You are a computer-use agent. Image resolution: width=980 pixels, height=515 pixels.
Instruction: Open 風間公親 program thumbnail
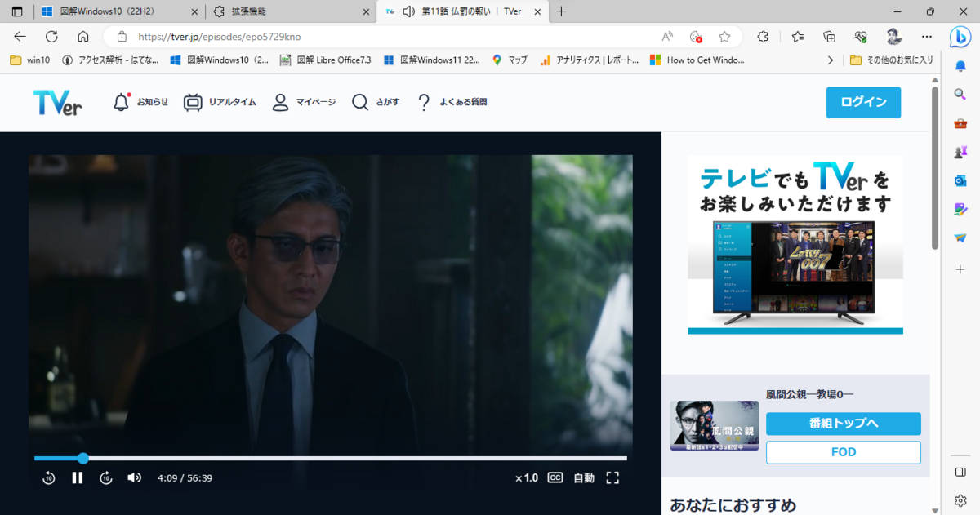[x=715, y=425]
